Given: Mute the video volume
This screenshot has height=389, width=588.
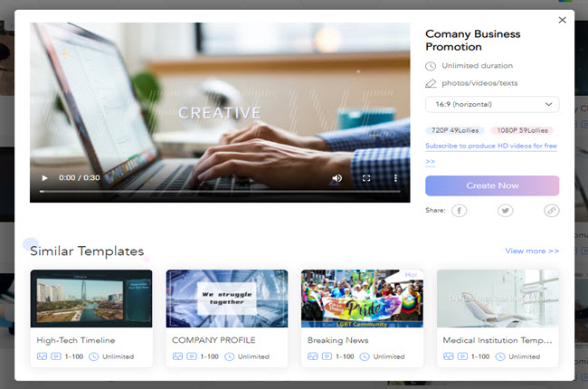Looking at the screenshot, I should 337,178.
